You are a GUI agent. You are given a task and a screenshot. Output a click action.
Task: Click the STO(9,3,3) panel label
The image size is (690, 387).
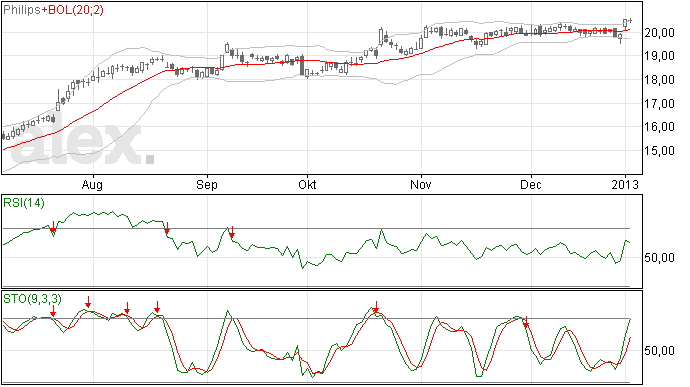point(32,299)
